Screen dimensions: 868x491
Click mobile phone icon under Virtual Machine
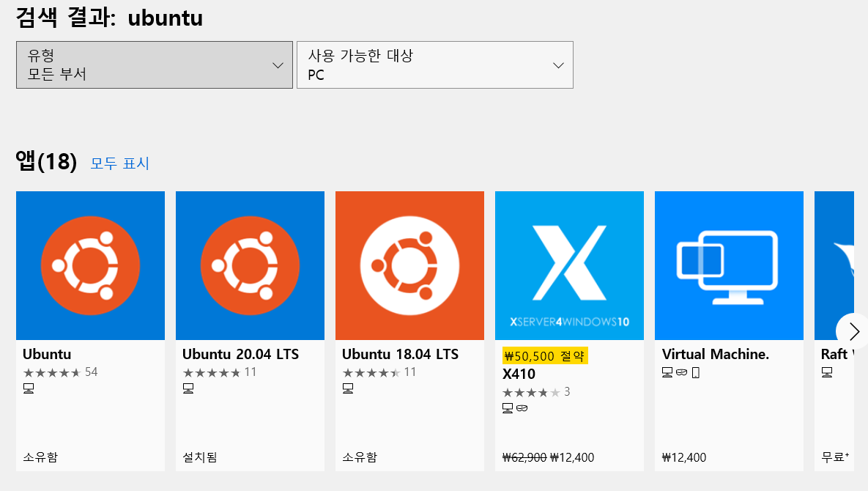(x=696, y=372)
